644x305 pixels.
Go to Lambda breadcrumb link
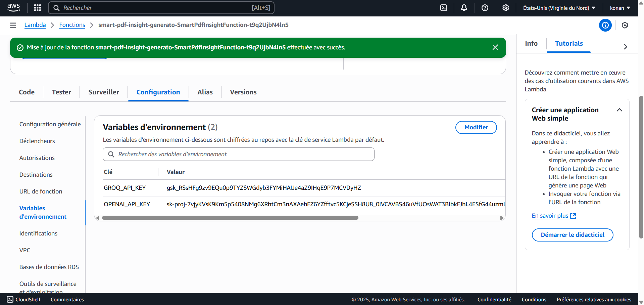[x=35, y=25]
